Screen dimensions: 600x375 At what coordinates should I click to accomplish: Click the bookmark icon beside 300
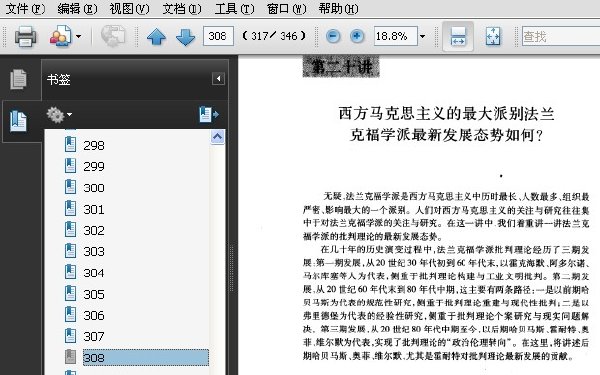[x=70, y=187]
